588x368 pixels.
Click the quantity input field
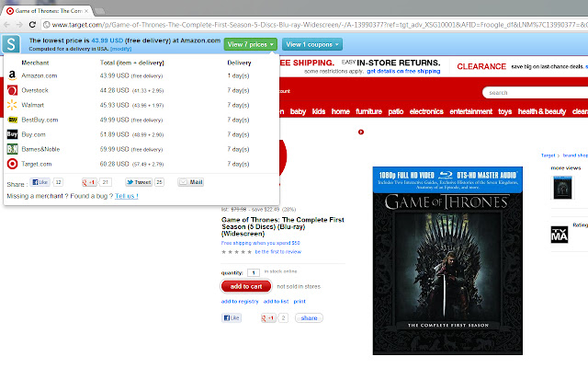pyautogui.click(x=253, y=273)
